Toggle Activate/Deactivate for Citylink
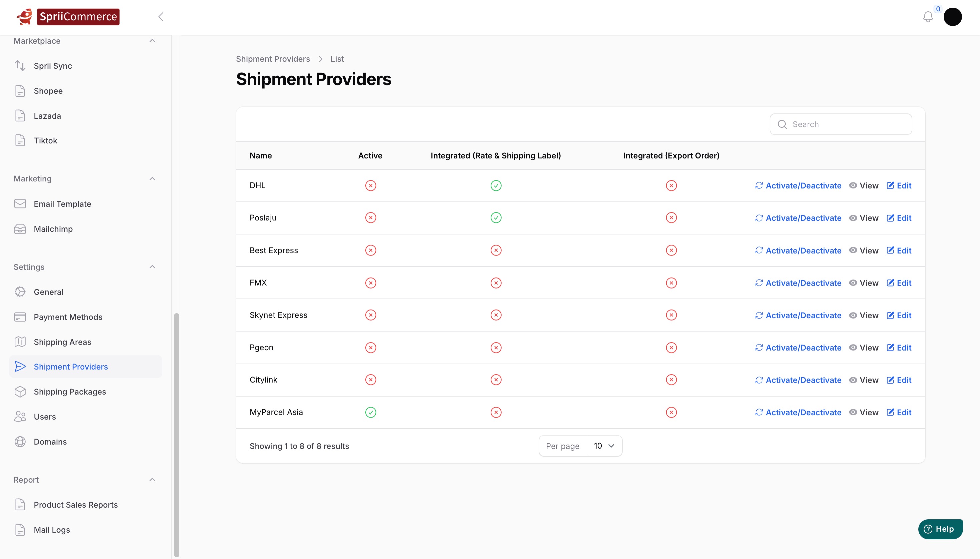This screenshot has height=559, width=980. point(798,380)
